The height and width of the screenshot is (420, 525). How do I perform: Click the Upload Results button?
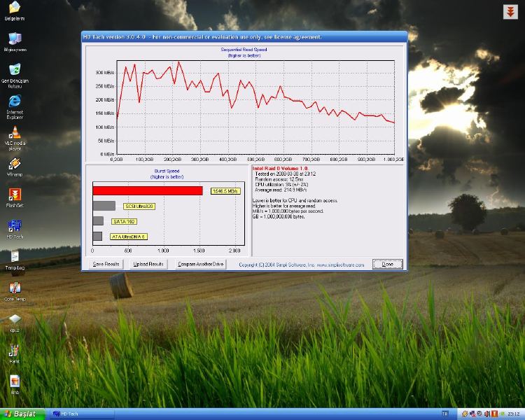tap(149, 264)
